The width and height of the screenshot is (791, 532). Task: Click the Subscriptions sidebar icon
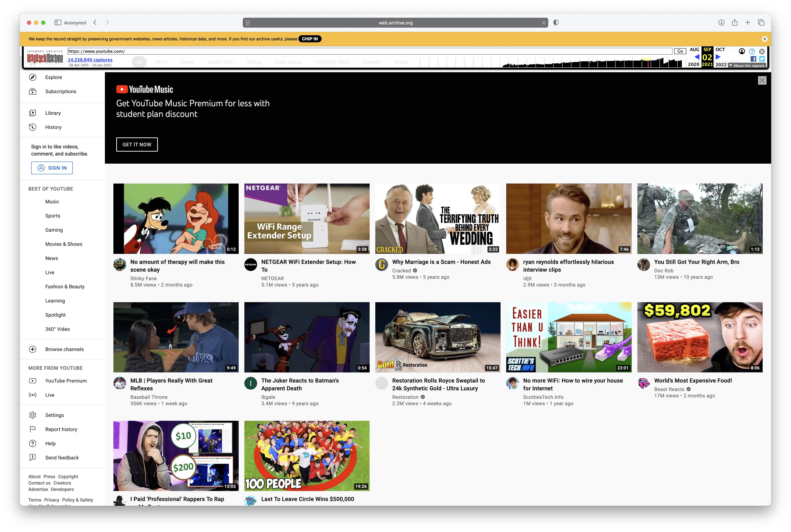click(x=33, y=92)
